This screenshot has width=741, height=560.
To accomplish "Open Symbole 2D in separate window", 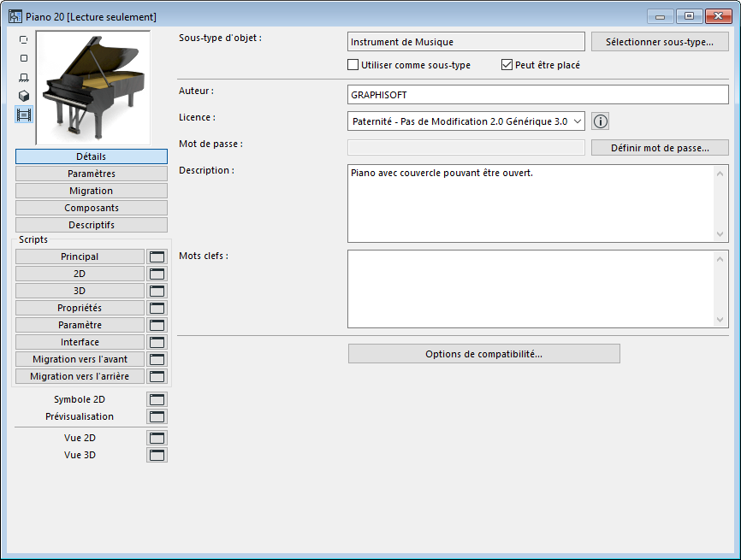I will point(157,399).
